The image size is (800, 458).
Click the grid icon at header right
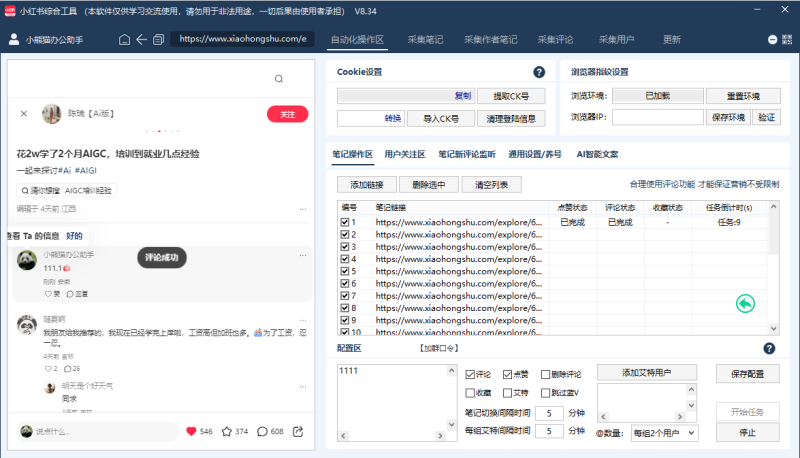coord(787,40)
